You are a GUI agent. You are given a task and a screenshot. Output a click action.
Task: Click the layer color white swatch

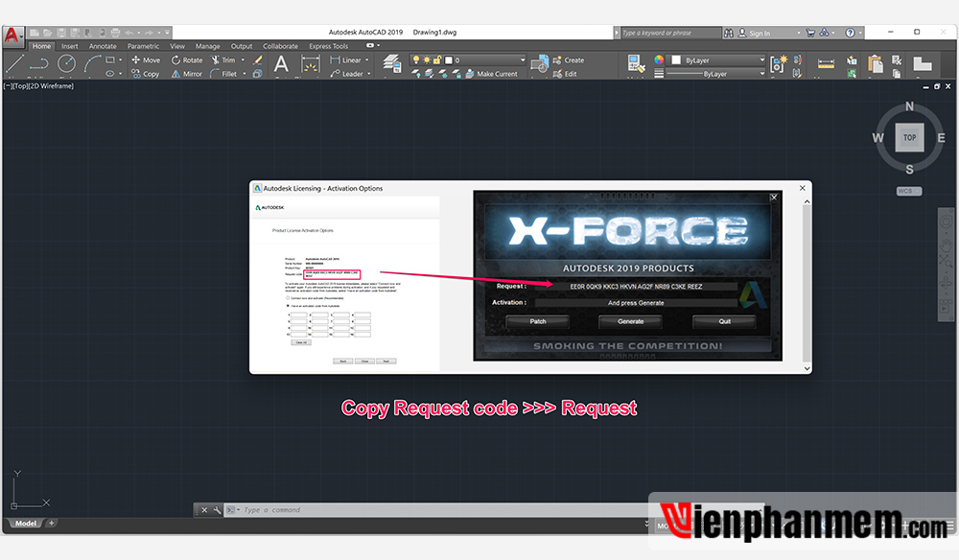coord(449,59)
